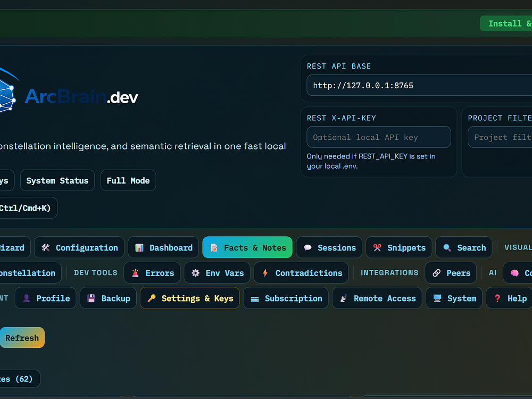Open the Errors dev tool
Image resolution: width=532 pixels, height=399 pixels.
(x=152, y=273)
